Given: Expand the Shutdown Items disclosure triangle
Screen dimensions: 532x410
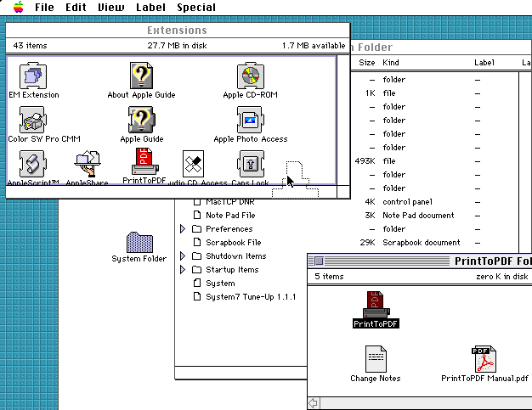Looking at the screenshot, I should pos(183,256).
